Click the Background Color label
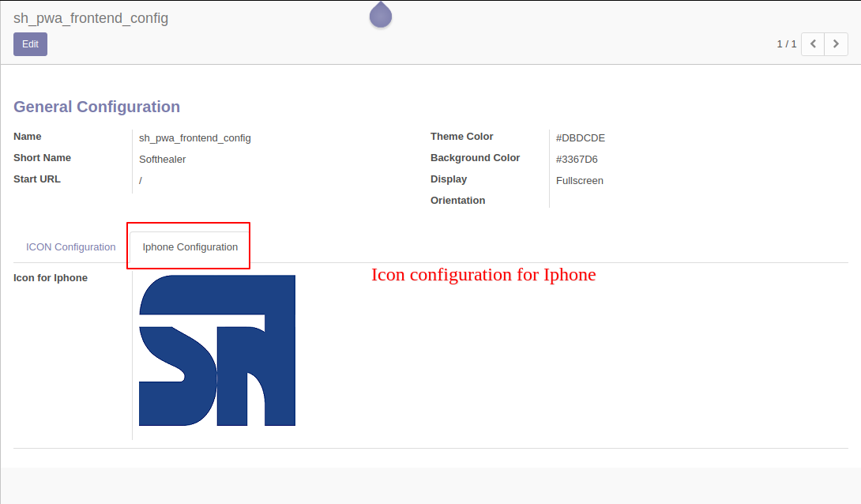Screen dimensions: 861x504 tap(475, 157)
